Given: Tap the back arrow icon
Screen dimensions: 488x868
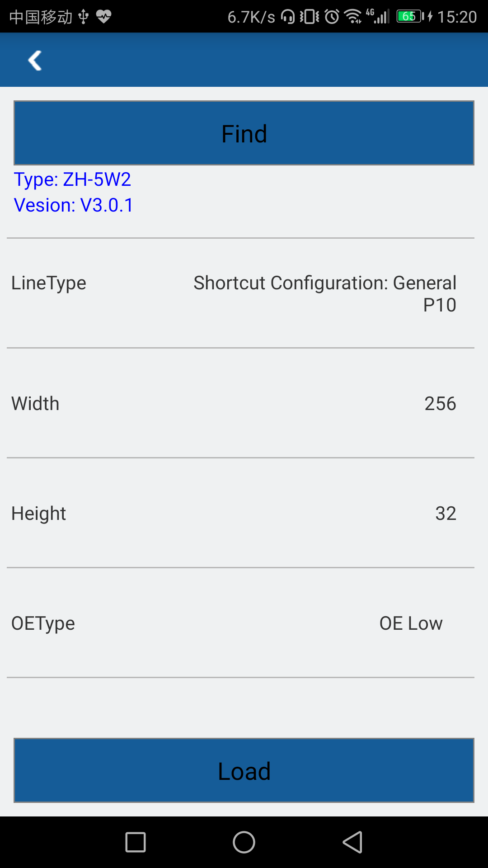Looking at the screenshot, I should tap(35, 61).
